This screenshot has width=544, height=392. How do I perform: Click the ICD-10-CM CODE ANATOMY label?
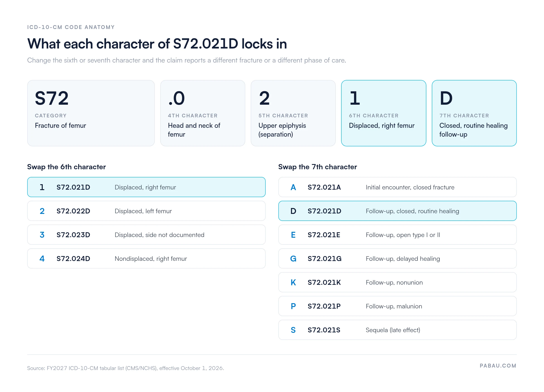(71, 27)
